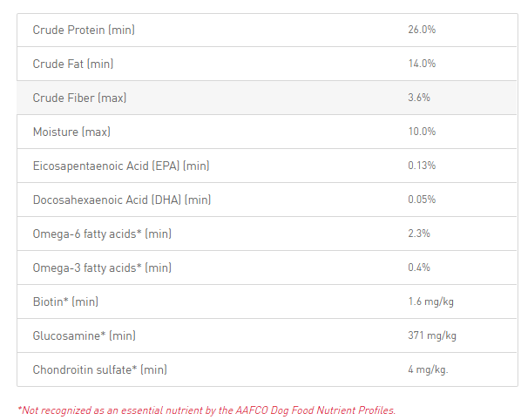Screen dimensions: 521x420
Task: Select the 0.13% EPA value
Action: point(422,166)
